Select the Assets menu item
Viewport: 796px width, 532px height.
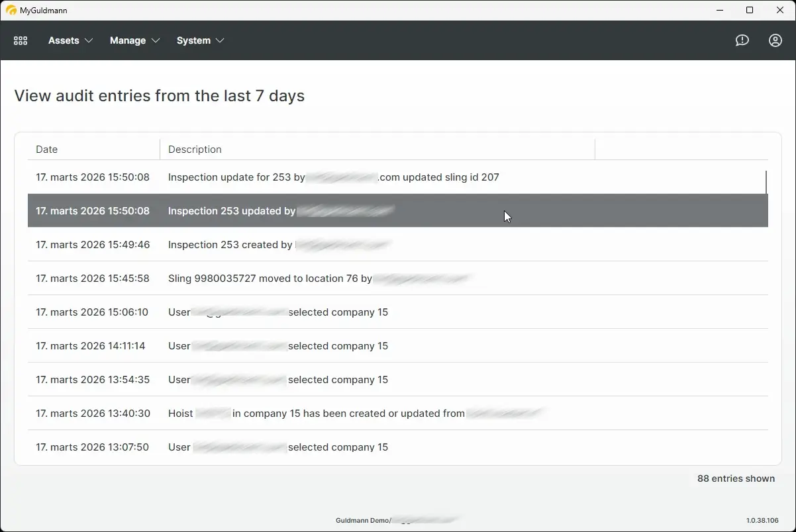tap(64, 40)
